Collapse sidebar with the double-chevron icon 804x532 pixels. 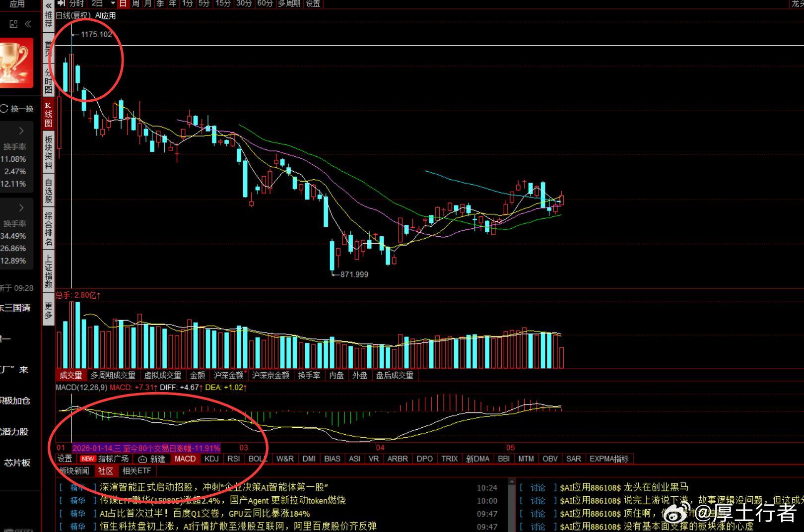tap(28, 24)
